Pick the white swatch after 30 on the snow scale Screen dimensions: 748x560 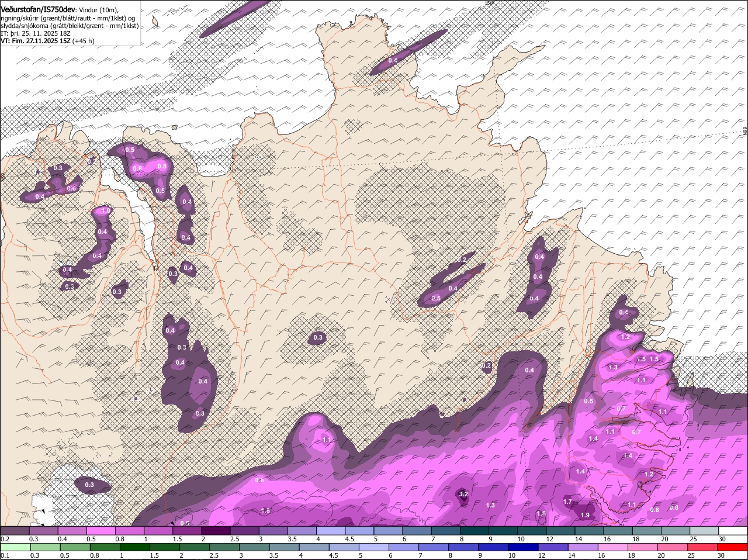(733, 531)
